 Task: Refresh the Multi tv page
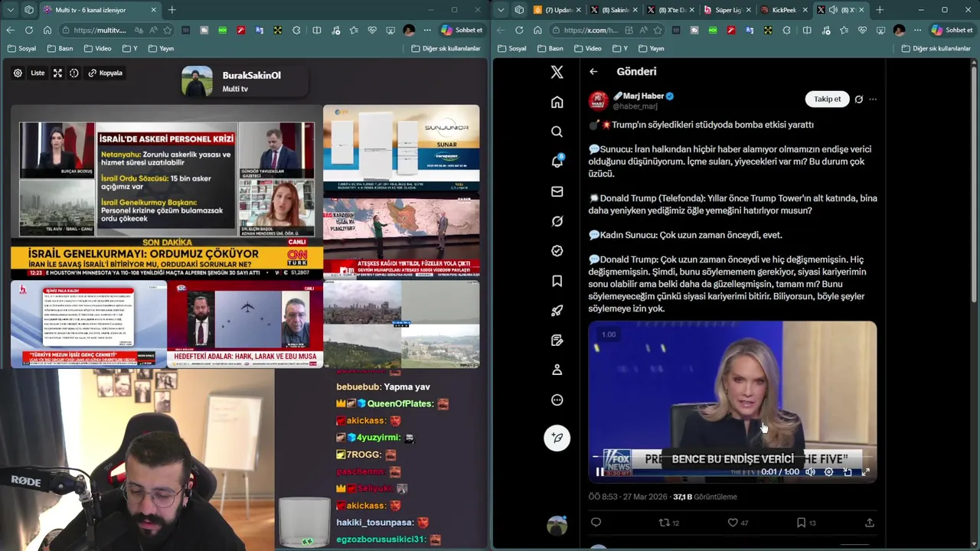(x=28, y=30)
